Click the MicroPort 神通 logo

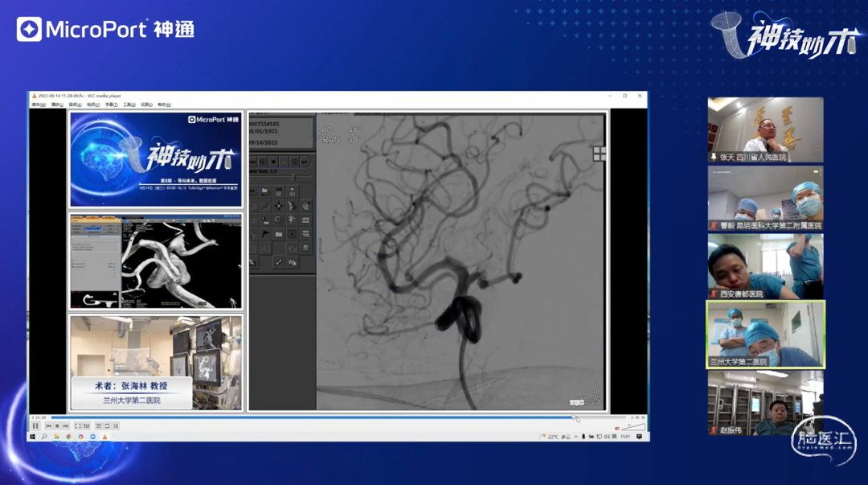(x=106, y=30)
